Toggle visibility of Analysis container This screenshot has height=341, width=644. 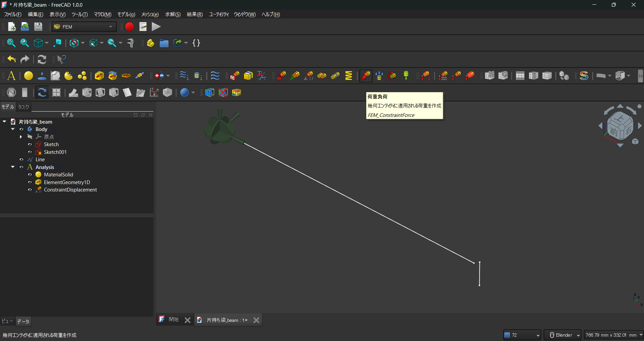(x=21, y=167)
